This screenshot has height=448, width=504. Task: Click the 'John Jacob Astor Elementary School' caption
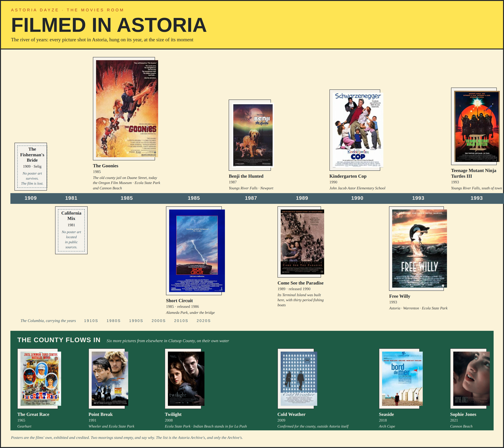pos(357,188)
